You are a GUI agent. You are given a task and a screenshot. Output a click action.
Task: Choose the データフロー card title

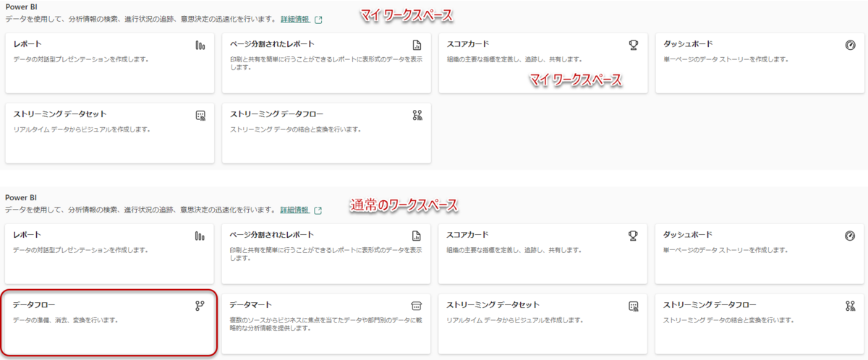(34, 305)
